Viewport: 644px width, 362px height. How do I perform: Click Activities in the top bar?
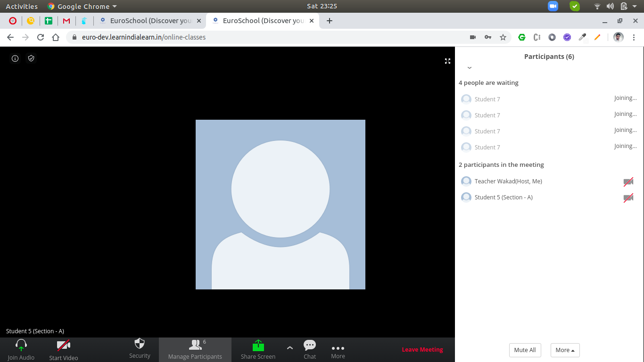(22, 6)
